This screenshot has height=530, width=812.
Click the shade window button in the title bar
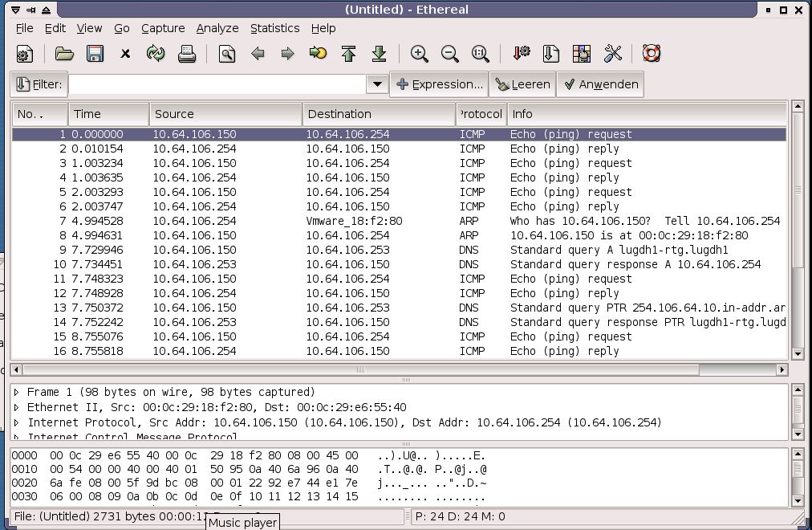(46, 10)
